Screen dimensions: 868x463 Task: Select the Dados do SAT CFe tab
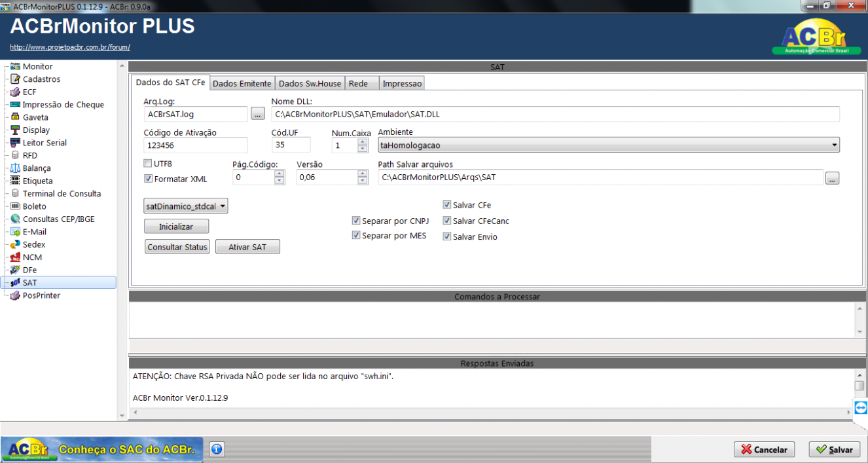[x=170, y=83]
